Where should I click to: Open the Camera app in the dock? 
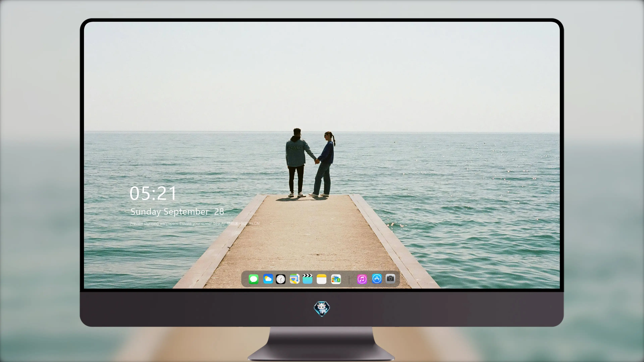point(390,279)
